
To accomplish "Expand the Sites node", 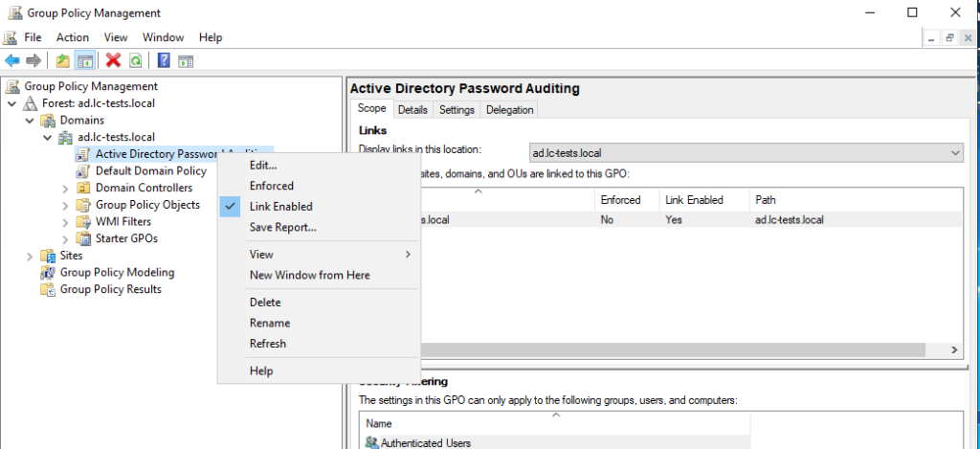I will coord(30,256).
